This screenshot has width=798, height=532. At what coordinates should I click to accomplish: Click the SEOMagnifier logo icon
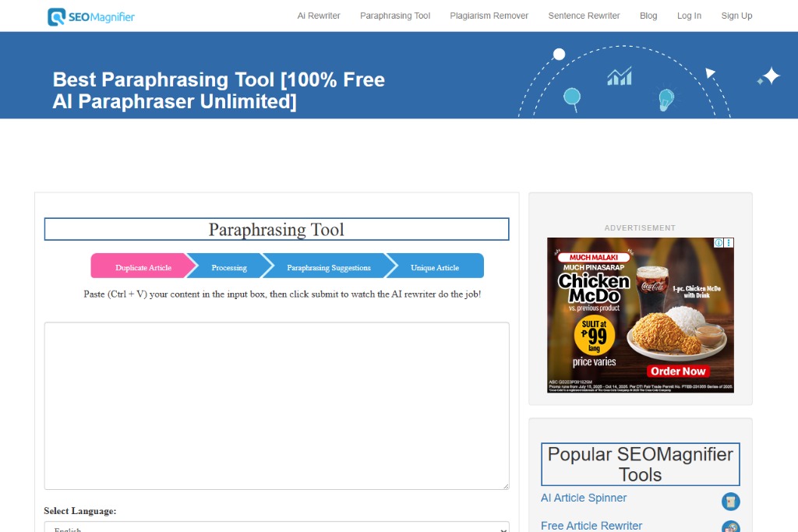click(x=57, y=16)
